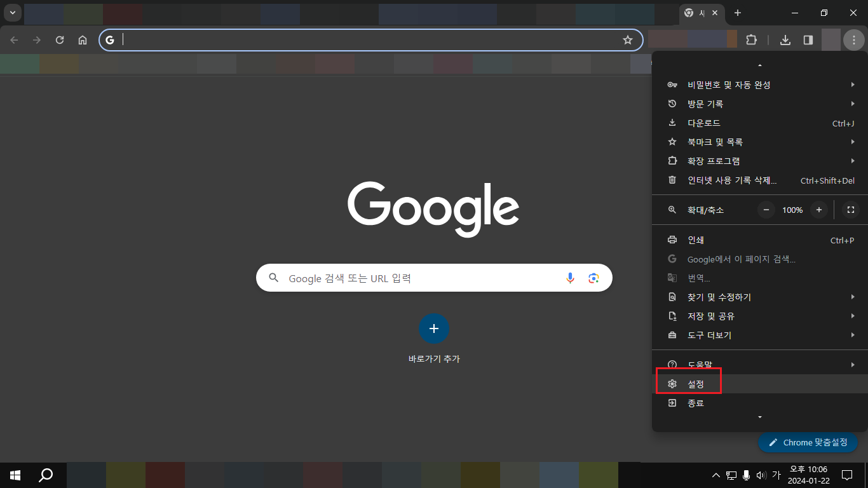Image resolution: width=868 pixels, height=488 pixels.
Task: Click the microphone tray icon
Action: click(746, 475)
